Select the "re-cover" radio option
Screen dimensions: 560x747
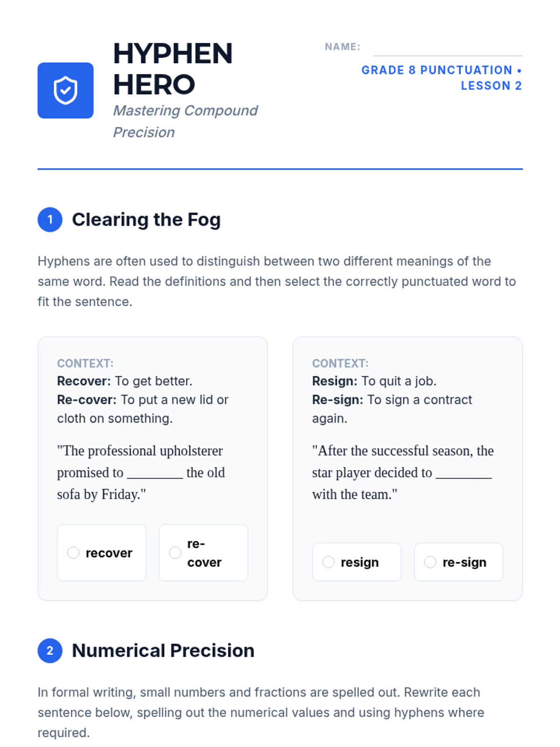(x=175, y=553)
